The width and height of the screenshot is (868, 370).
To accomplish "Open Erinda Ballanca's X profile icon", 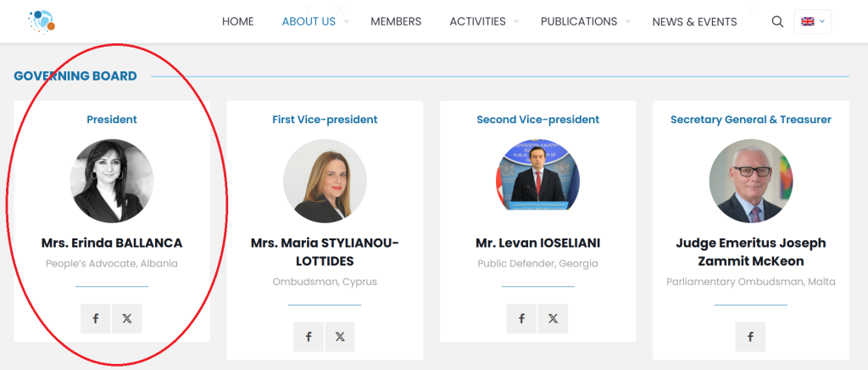I will pyautogui.click(x=127, y=319).
